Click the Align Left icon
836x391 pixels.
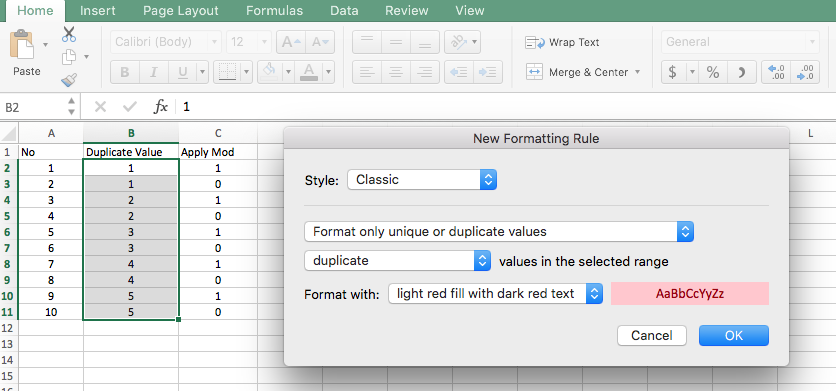click(x=366, y=72)
